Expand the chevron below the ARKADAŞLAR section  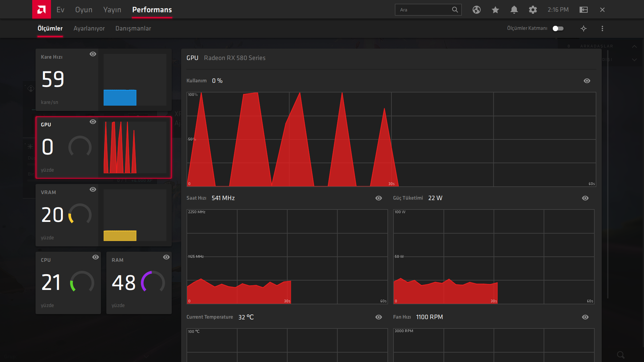pyautogui.click(x=634, y=60)
